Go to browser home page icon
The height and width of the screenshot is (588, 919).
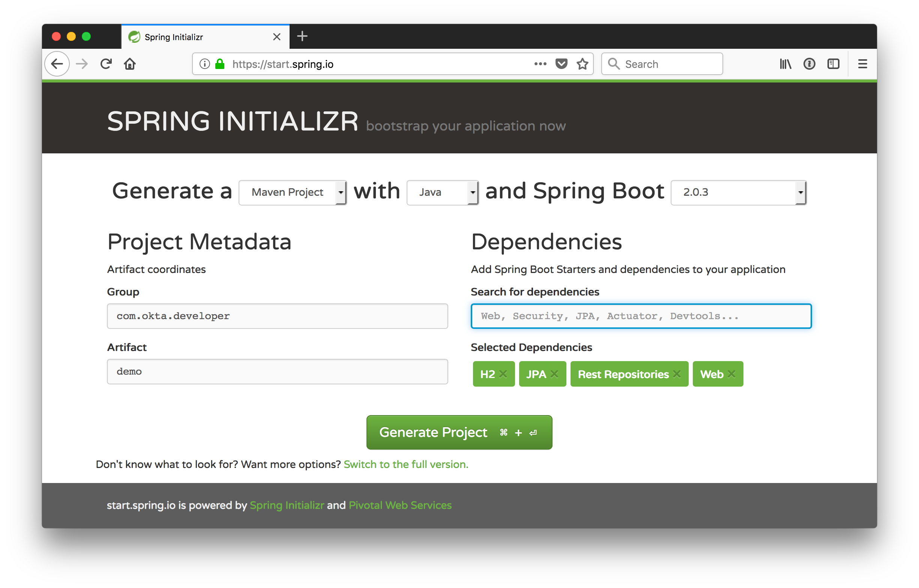tap(130, 64)
